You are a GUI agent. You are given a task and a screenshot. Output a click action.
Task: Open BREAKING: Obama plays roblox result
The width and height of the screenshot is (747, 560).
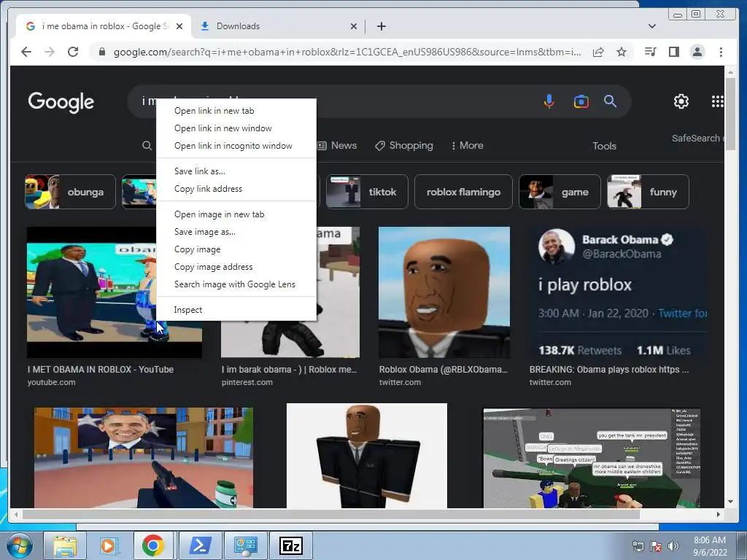point(609,370)
